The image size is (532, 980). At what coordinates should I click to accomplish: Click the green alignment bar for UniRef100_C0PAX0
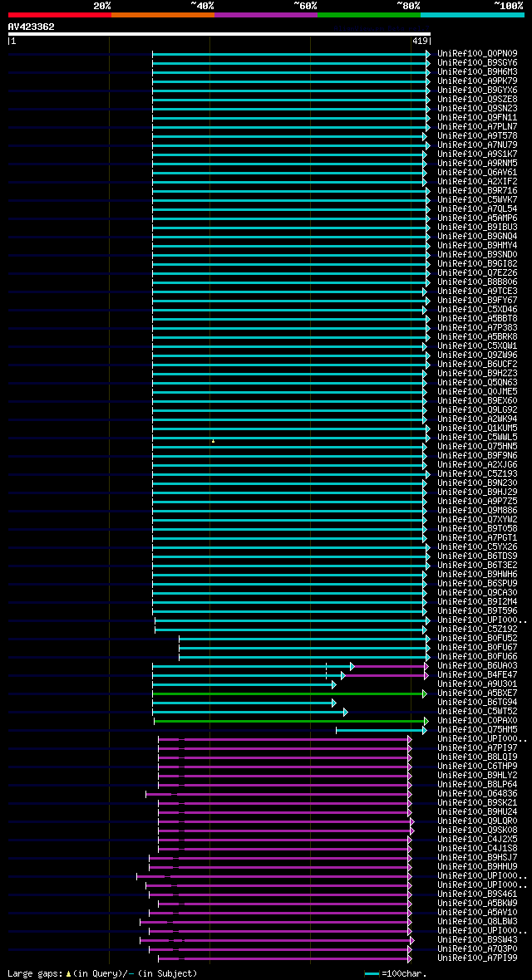point(291,721)
